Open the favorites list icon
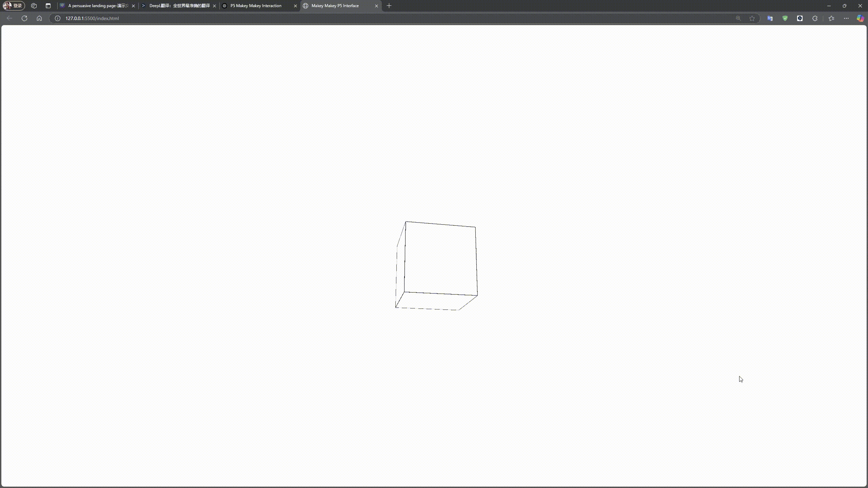 click(831, 18)
